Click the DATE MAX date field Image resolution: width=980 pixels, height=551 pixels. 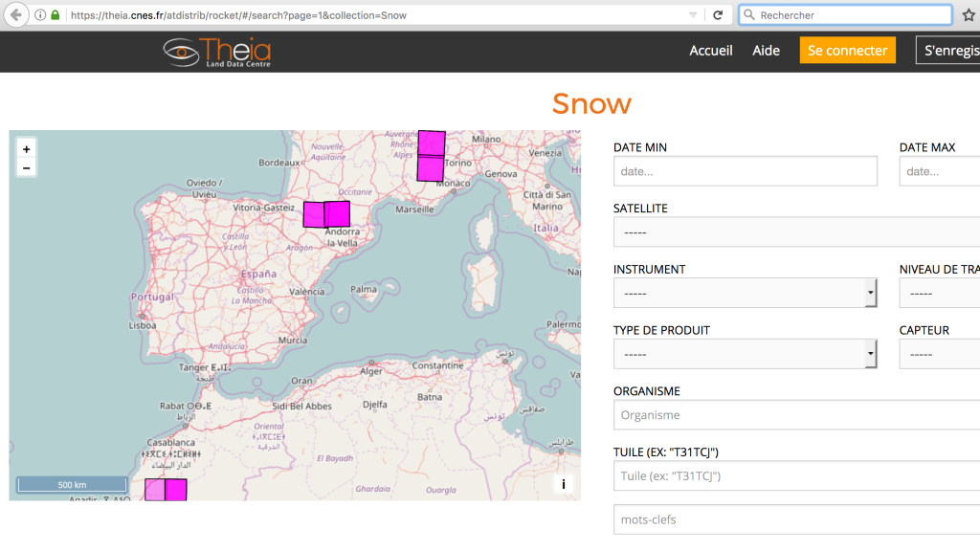pos(940,171)
